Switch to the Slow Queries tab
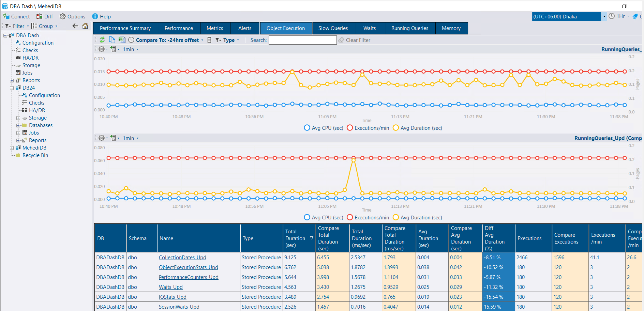Image resolution: width=644 pixels, height=311 pixels. pyautogui.click(x=333, y=28)
